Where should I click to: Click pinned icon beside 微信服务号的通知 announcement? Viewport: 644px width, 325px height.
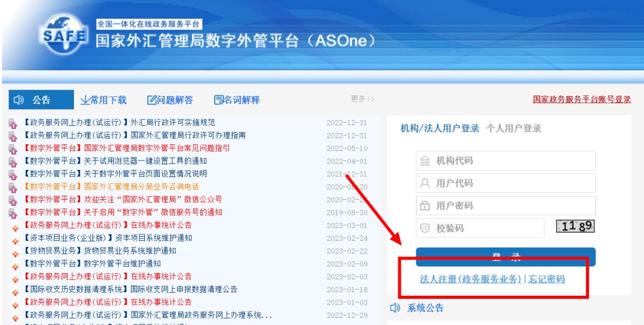13,213
